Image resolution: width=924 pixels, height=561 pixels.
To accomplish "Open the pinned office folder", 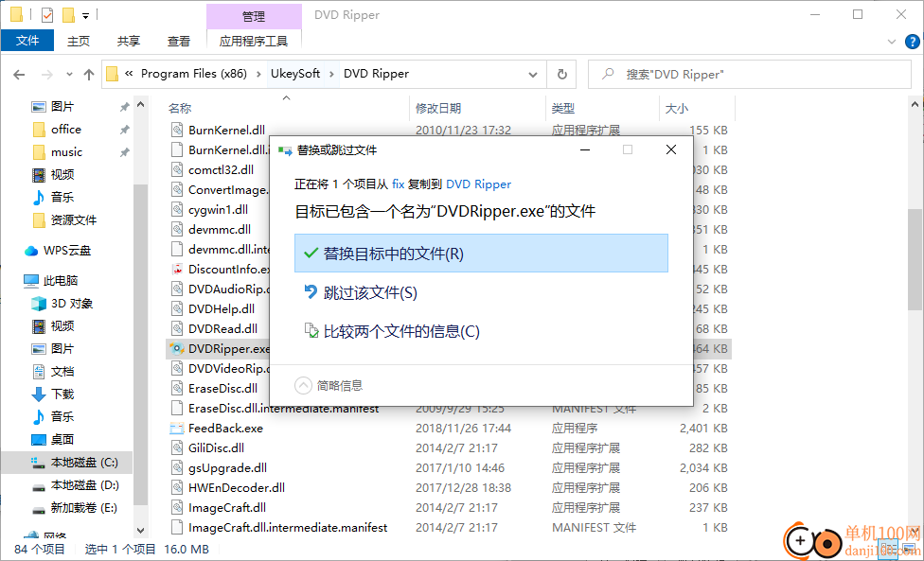I will [66, 129].
